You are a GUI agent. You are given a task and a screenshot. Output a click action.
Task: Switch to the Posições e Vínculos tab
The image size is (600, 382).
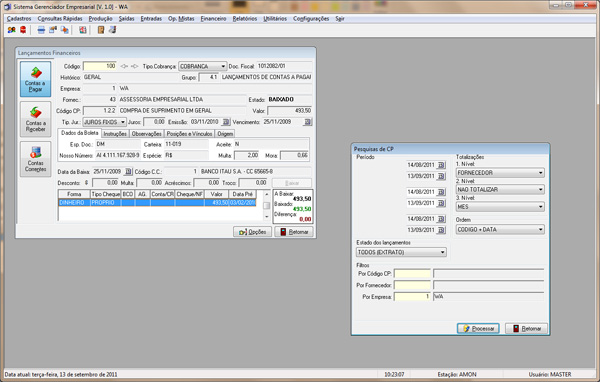(x=189, y=134)
